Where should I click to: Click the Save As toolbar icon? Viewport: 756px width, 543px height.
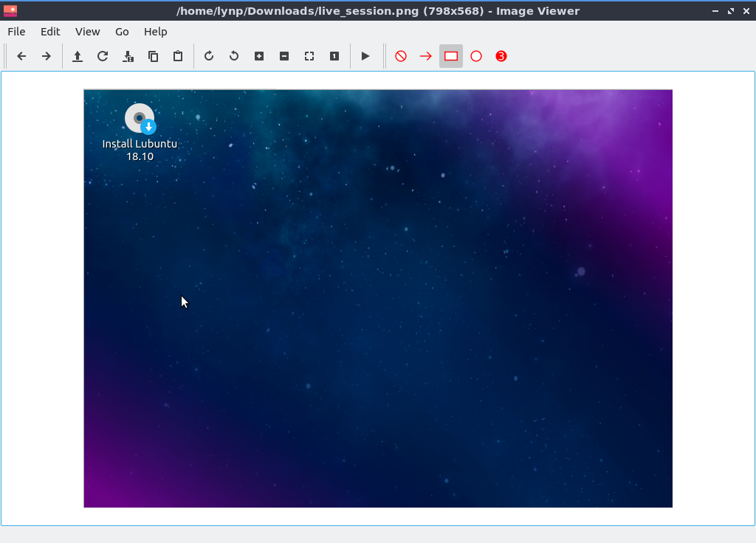(x=128, y=56)
